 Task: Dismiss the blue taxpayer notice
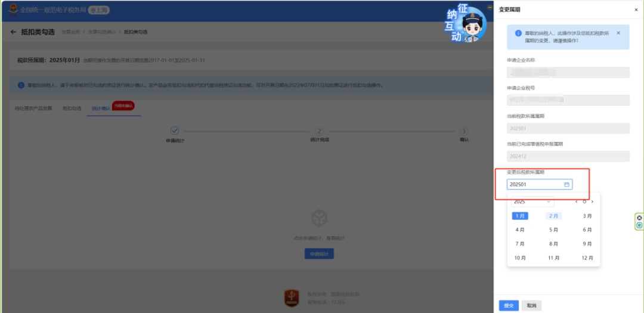tap(618, 33)
